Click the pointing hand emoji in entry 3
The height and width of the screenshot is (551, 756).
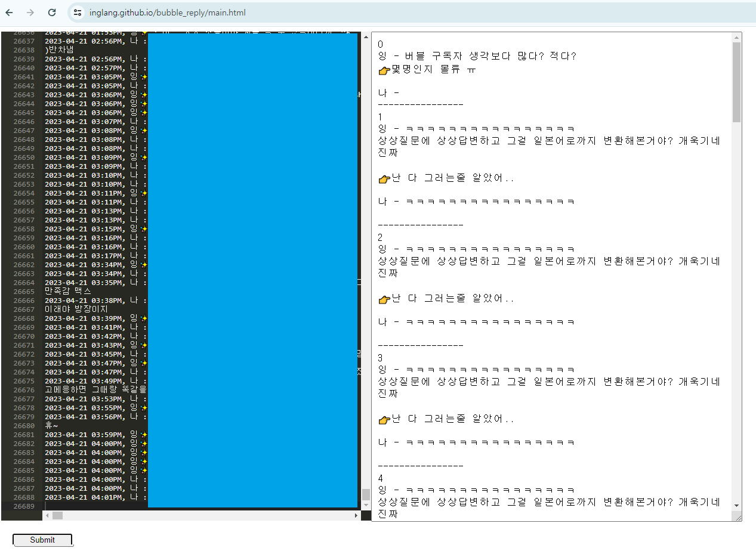coord(384,419)
